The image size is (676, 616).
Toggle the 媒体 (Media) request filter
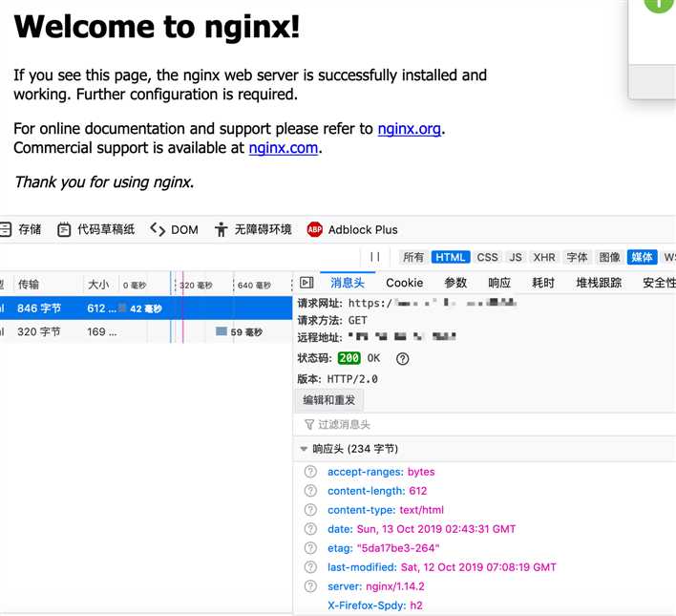[x=642, y=257]
